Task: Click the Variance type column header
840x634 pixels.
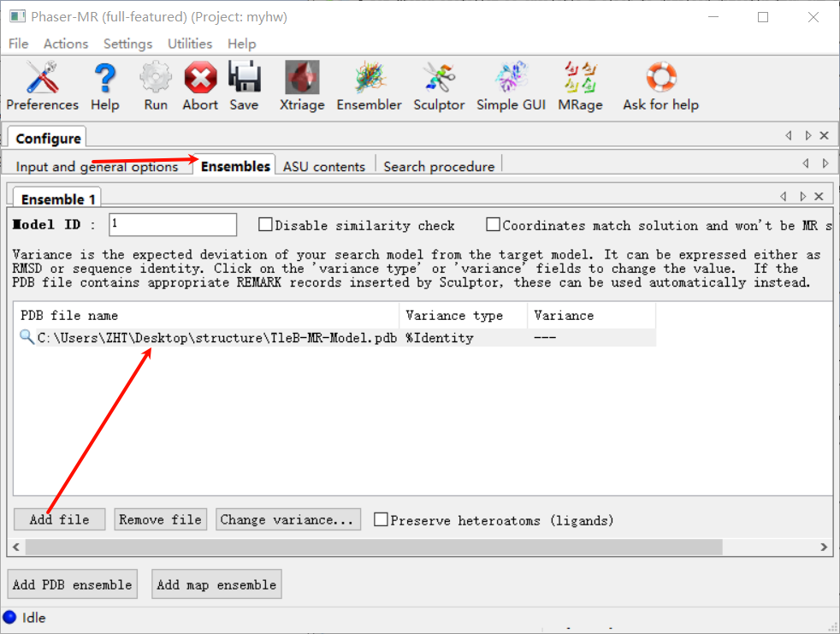Action: point(464,315)
